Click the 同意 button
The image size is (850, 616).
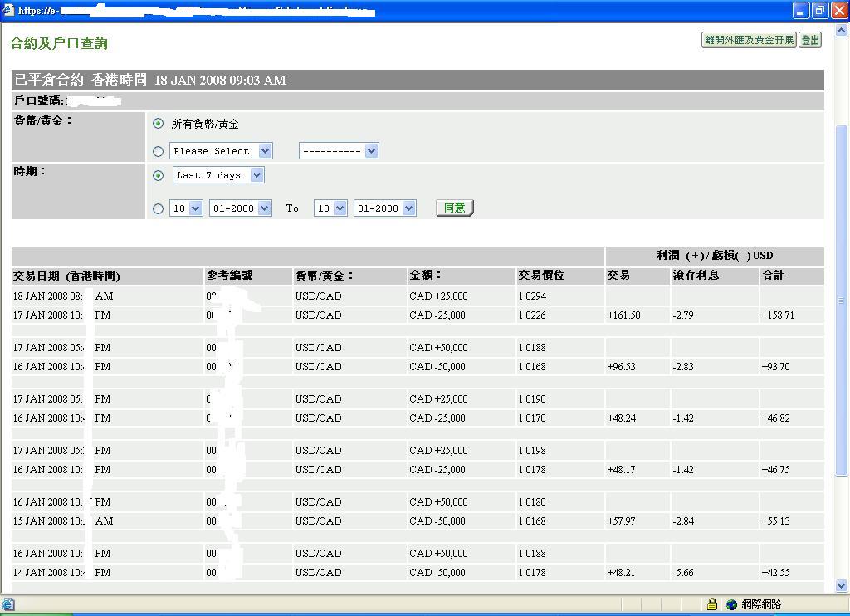(x=455, y=208)
